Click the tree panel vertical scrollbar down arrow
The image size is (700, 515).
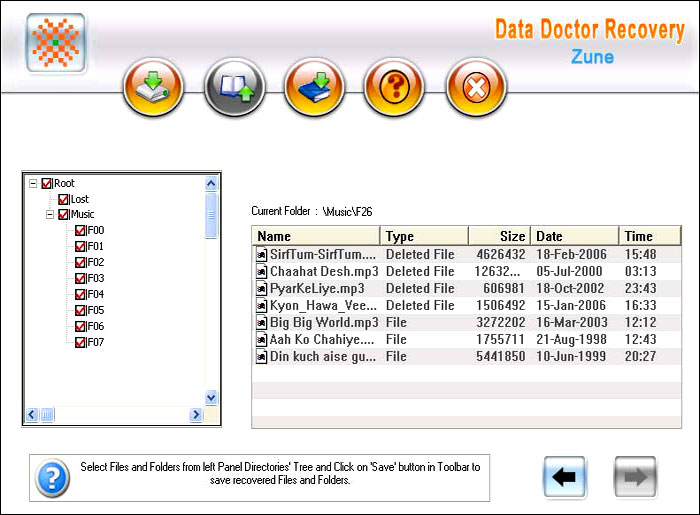[x=211, y=397]
